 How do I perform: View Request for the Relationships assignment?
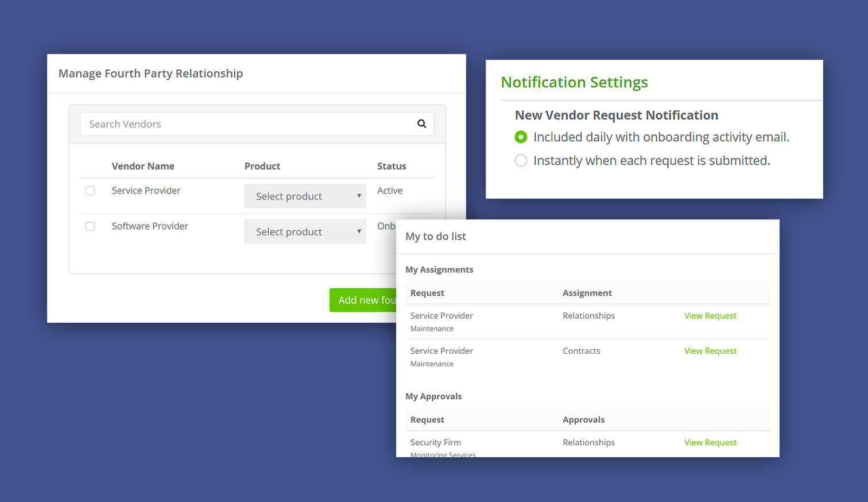(x=710, y=316)
